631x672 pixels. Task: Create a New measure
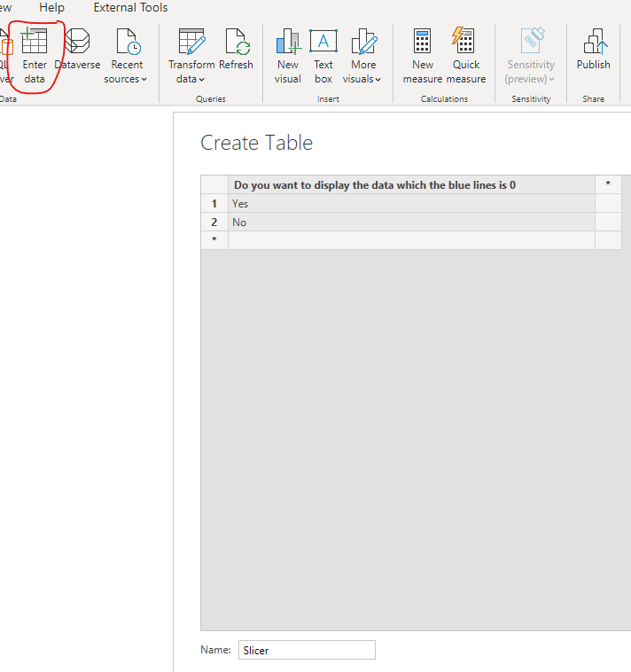pyautogui.click(x=423, y=56)
